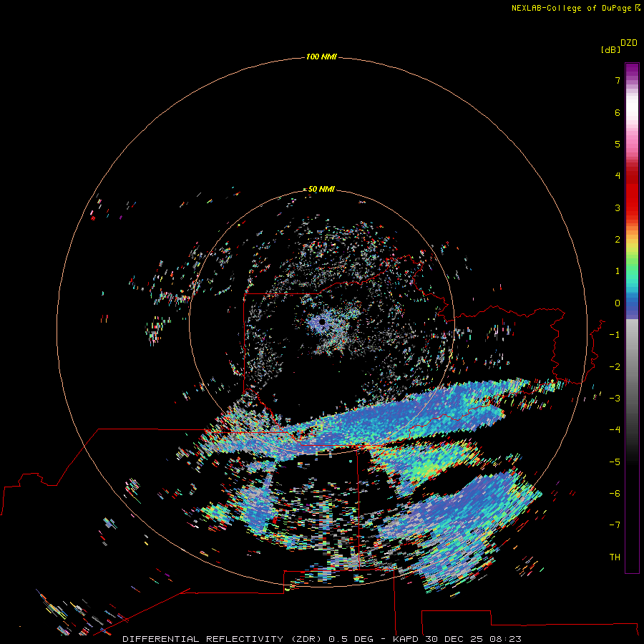This screenshot has height=644, width=644.
Task: Click the legend value "4"
Action: [x=618, y=176]
